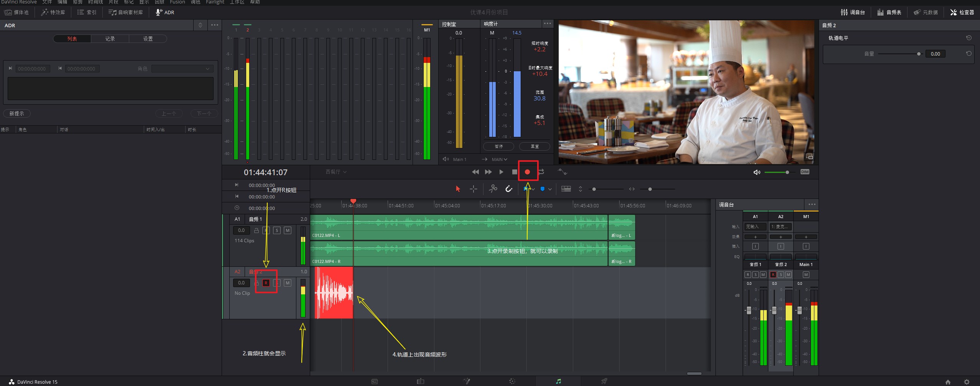The height and width of the screenshot is (386, 980).
Task: Toggle the automation curve icon
Action: 562,172
